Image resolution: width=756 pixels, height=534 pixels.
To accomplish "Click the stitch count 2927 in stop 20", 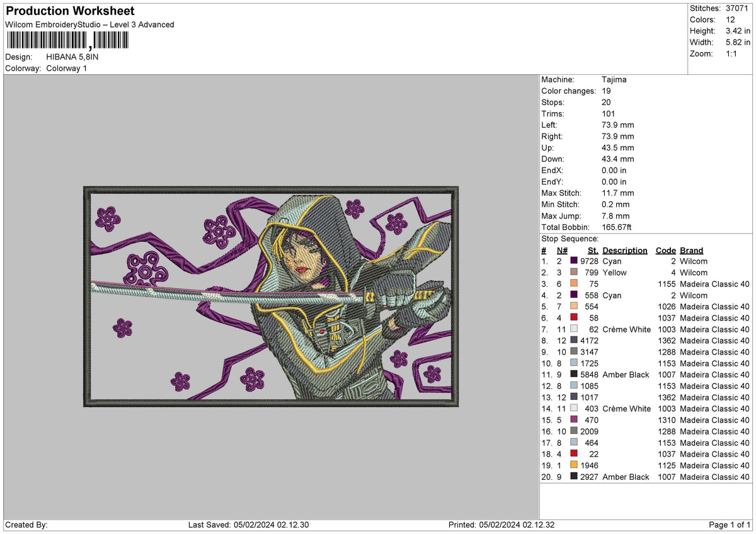I will [589, 477].
